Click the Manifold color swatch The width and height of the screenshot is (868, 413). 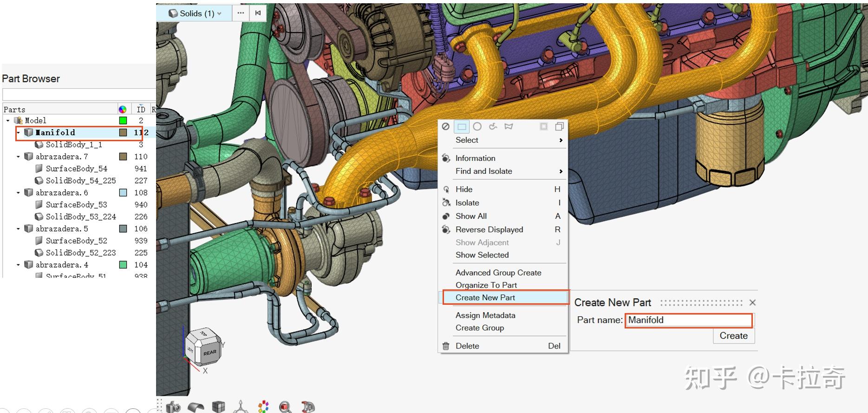pyautogui.click(x=123, y=133)
